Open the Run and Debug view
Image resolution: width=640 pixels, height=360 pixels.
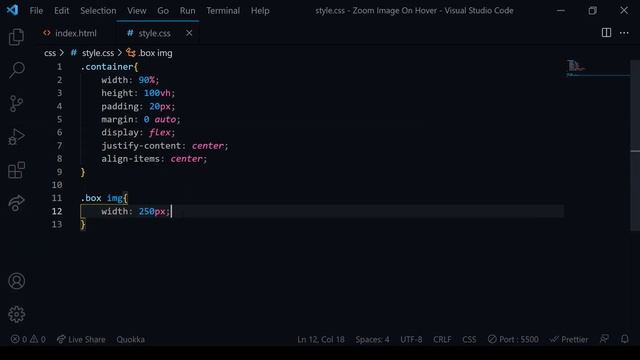[x=16, y=137]
